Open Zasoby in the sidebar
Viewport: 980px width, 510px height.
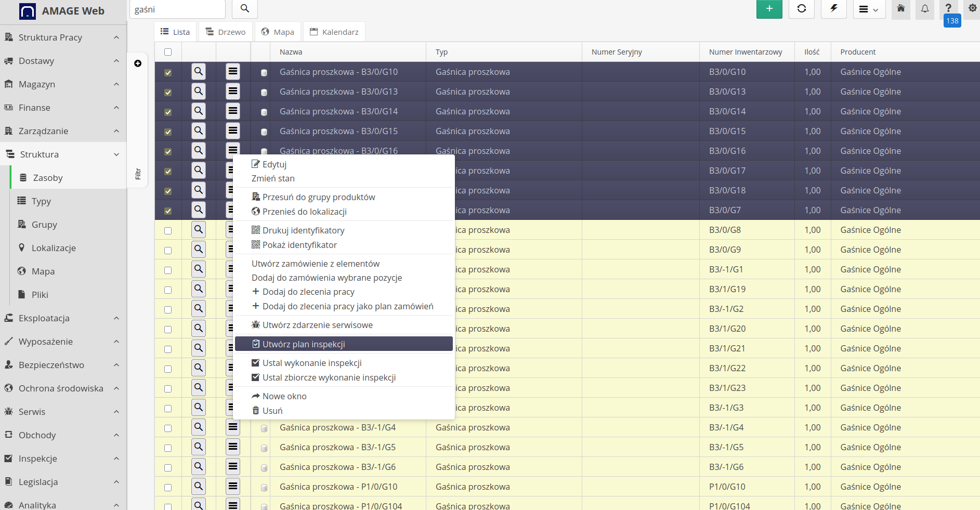tap(68, 178)
